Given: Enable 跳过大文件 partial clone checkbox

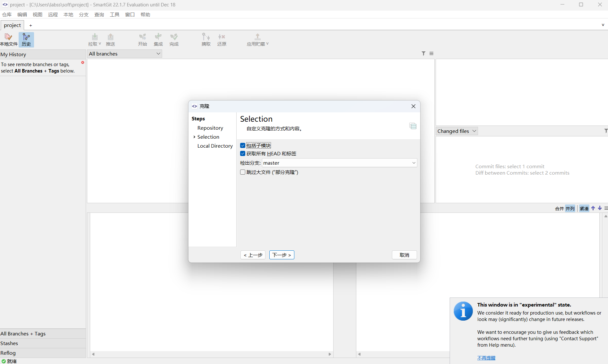Looking at the screenshot, I should (x=243, y=172).
